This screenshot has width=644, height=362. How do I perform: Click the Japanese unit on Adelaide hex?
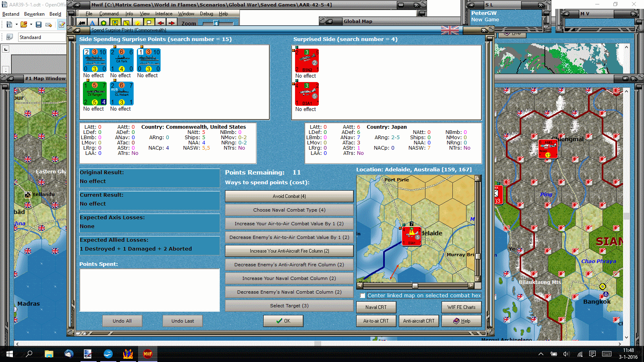point(411,236)
